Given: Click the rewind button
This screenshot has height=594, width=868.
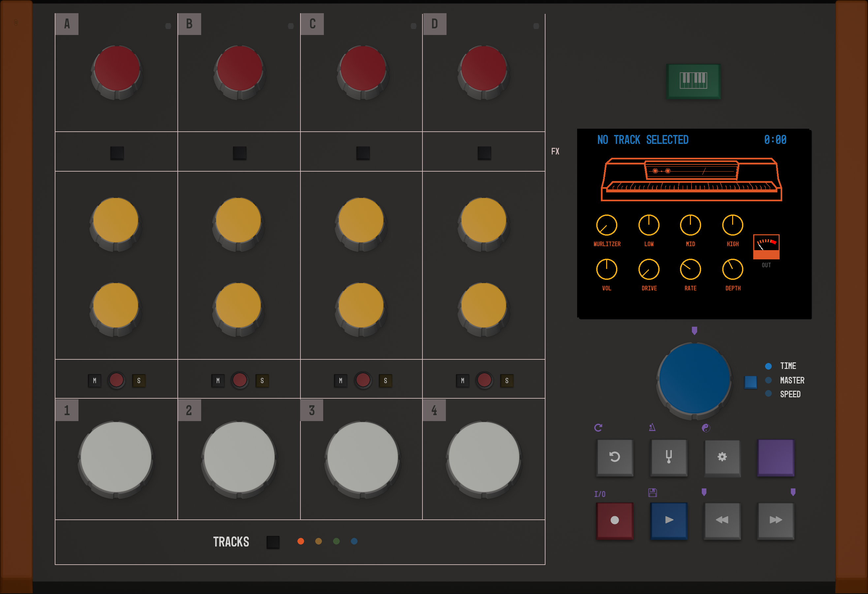Looking at the screenshot, I should coord(722,520).
